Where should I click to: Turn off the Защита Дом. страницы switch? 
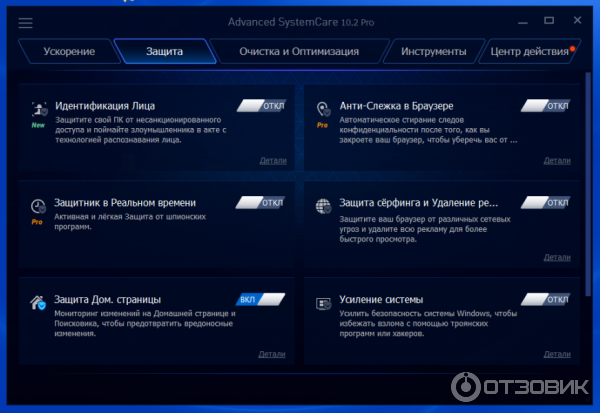[261, 299]
